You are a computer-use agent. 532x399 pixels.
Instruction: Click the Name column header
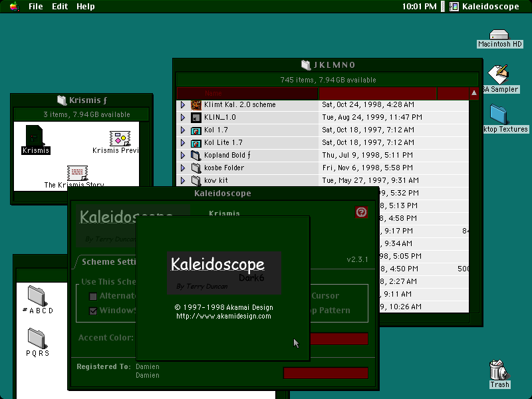point(247,93)
